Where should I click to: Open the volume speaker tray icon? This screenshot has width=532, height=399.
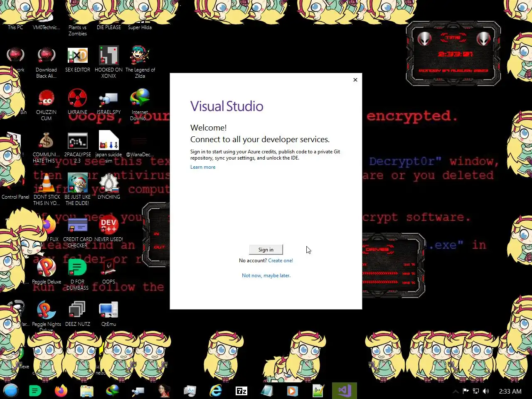486,391
